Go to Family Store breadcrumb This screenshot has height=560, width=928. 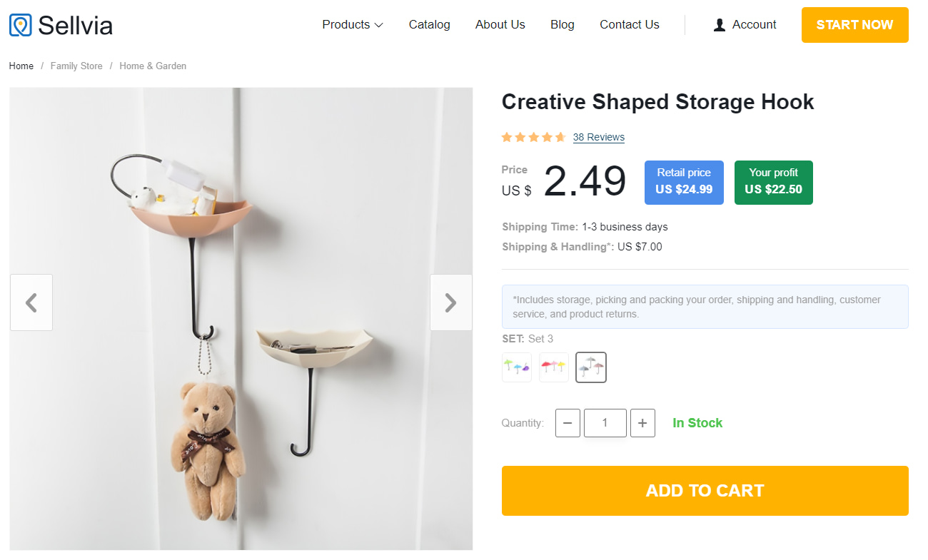click(x=76, y=66)
